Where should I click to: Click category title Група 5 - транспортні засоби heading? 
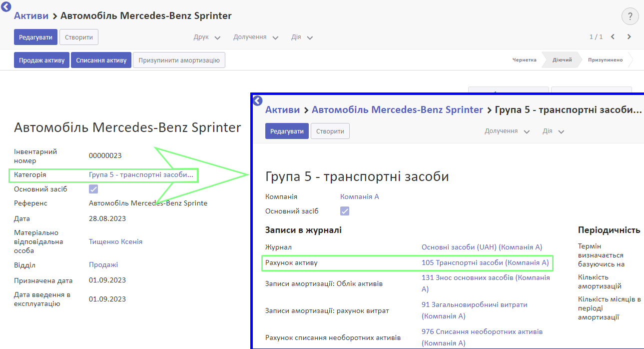pyautogui.click(x=357, y=176)
